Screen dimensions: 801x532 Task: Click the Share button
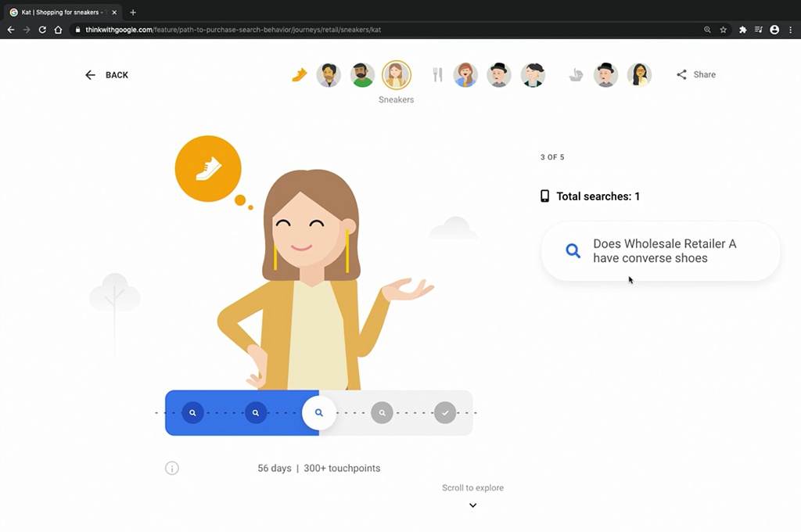pos(695,75)
